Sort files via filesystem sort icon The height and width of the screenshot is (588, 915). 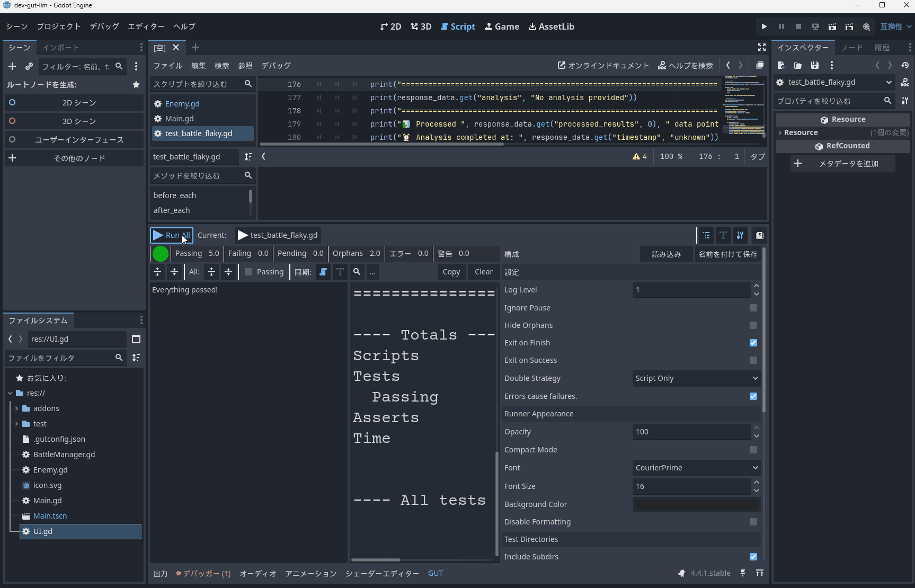pyautogui.click(x=136, y=358)
